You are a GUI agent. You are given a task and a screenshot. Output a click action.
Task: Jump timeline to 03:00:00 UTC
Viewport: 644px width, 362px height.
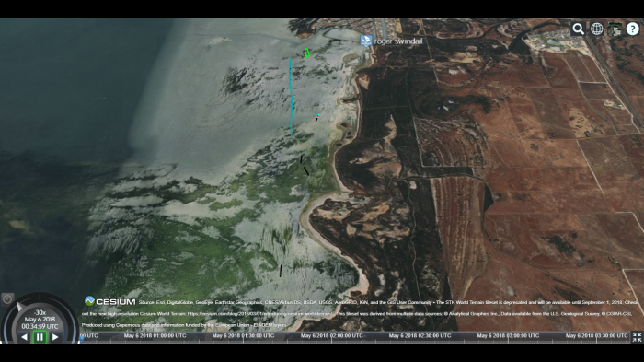(x=508, y=335)
